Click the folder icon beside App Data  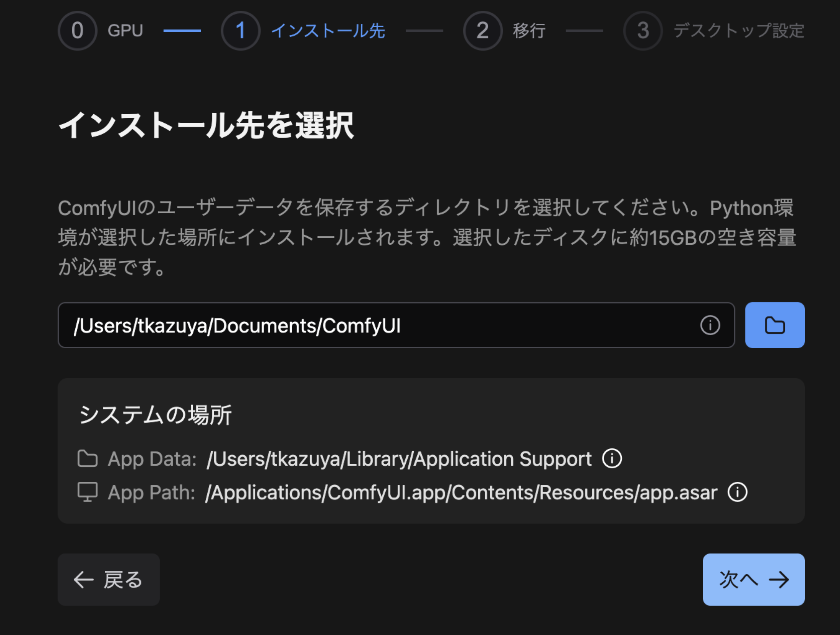point(88,458)
